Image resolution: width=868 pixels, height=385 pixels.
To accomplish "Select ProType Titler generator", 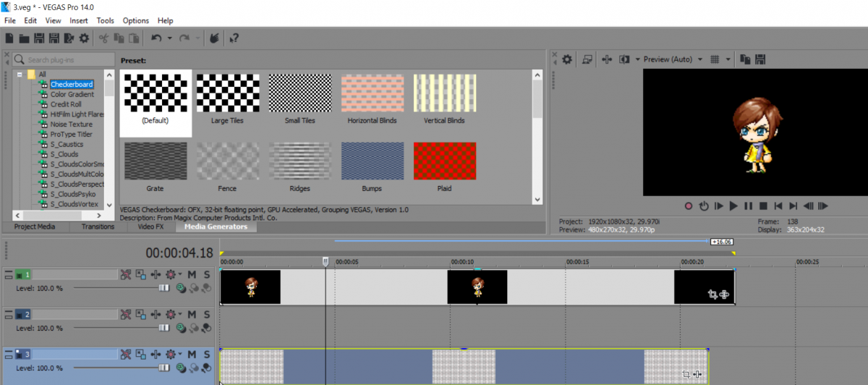I will (x=71, y=134).
